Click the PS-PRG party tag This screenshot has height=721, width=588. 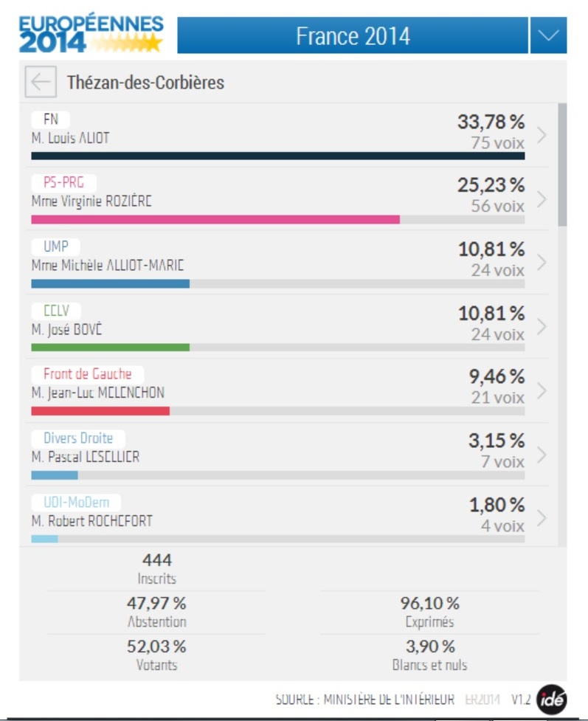tap(63, 183)
